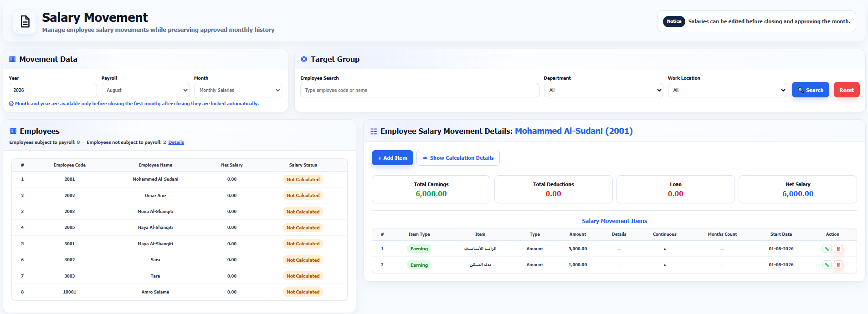Edit the 5,000.00 earning item
Screen dimensions: 868x314
pos(827,249)
